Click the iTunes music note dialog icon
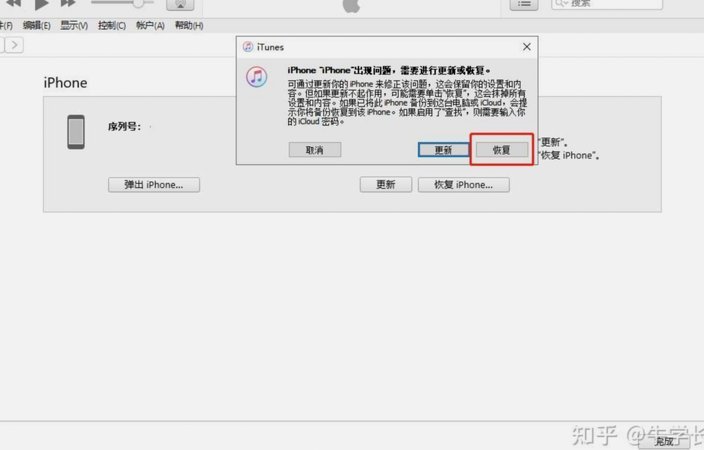The width and height of the screenshot is (704, 450). click(x=256, y=77)
